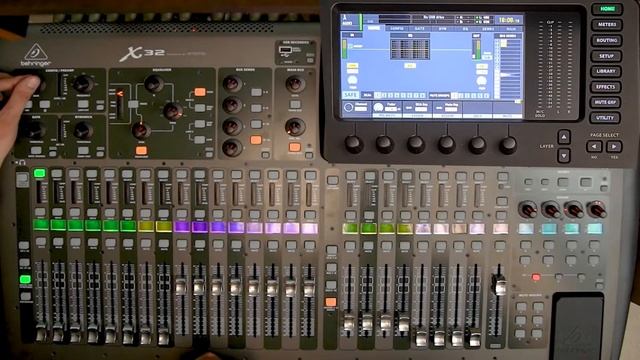The height and width of the screenshot is (360, 640).
Task: Toggle the Compressor on button in Dynamics
Action: coord(83,151)
